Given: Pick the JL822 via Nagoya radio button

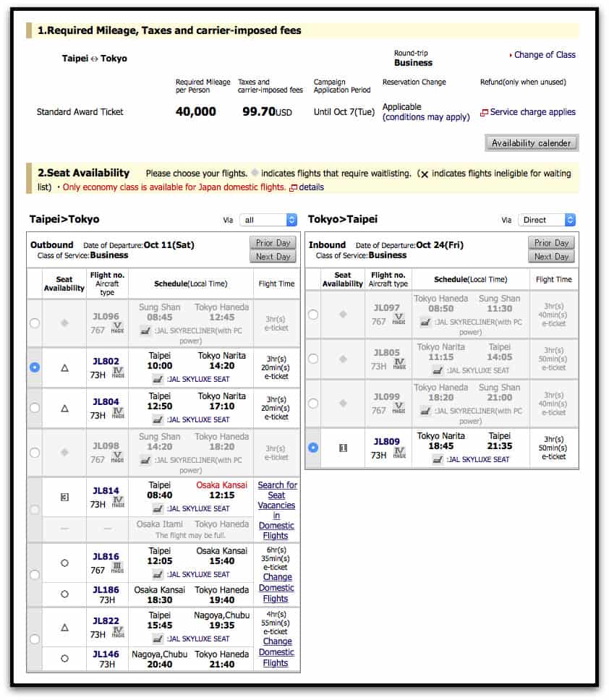Looking at the screenshot, I should coord(35,639).
